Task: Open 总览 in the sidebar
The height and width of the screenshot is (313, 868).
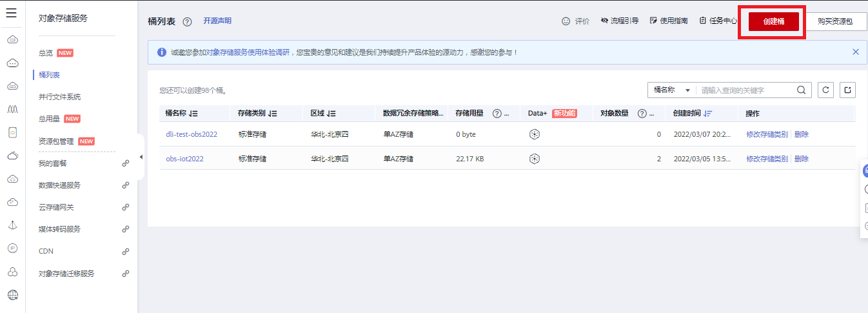Action: coord(46,53)
